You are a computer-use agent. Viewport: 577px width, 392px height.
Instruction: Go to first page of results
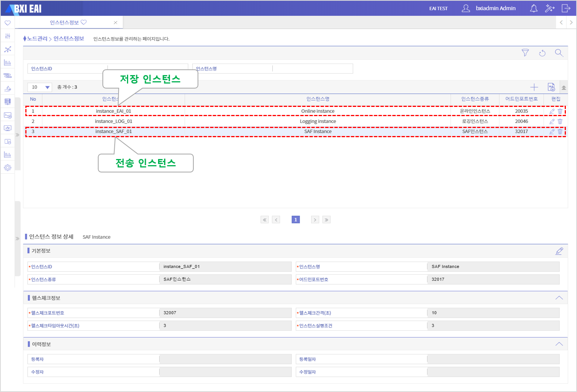(x=265, y=220)
